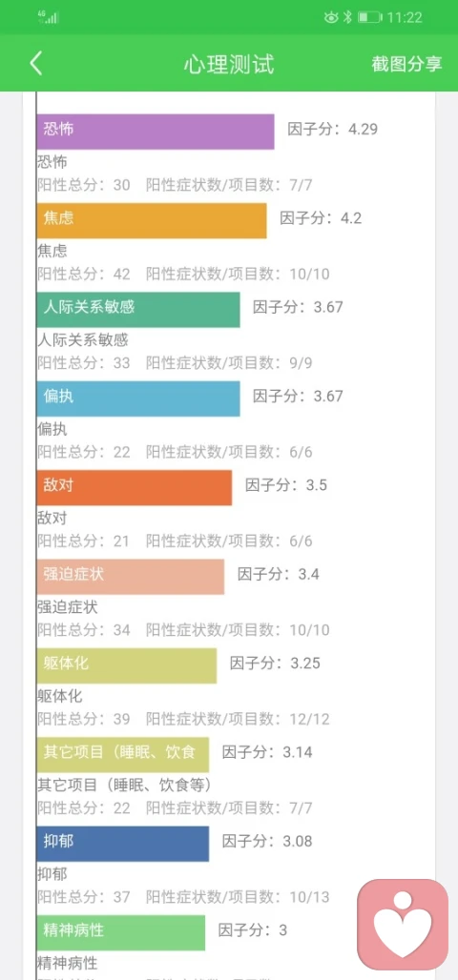This screenshot has height=980, width=458.
Task: Click the 因子分：4.29 score text
Action: pos(332,130)
